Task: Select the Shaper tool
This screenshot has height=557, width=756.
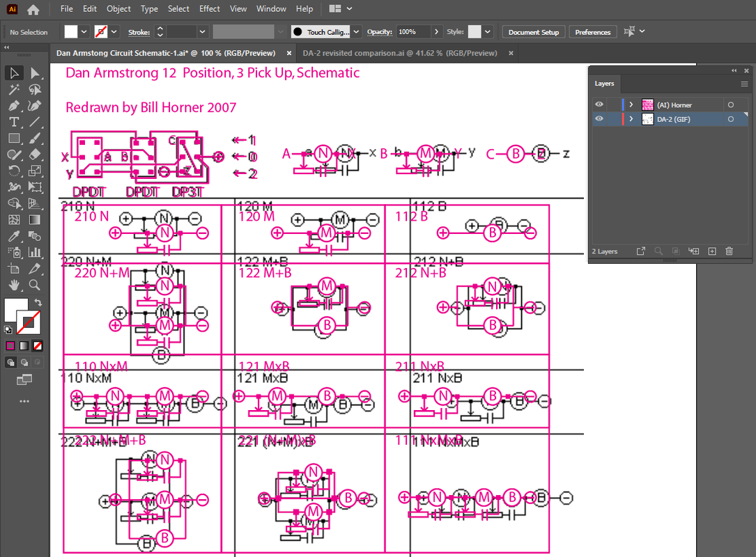Action: (14, 155)
